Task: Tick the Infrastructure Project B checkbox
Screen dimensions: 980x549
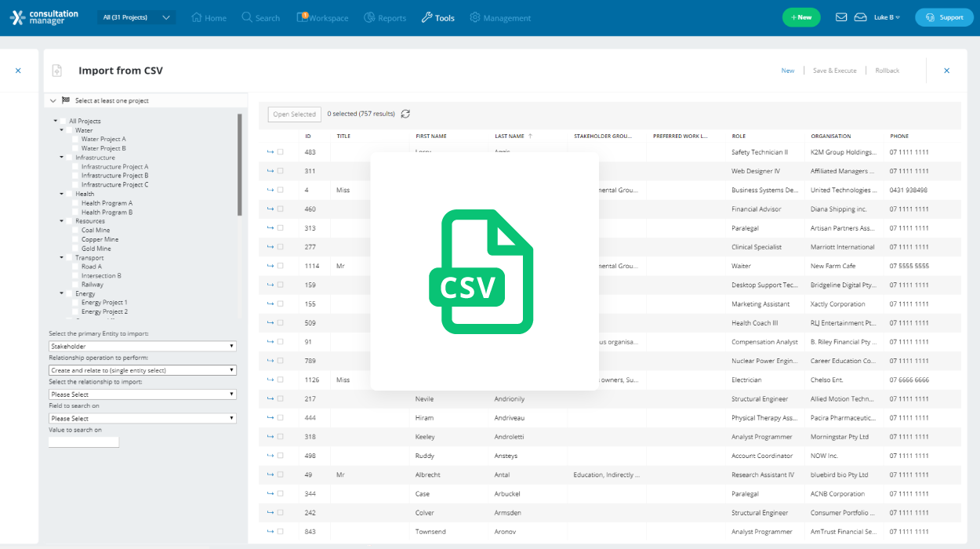Action: pyautogui.click(x=76, y=176)
